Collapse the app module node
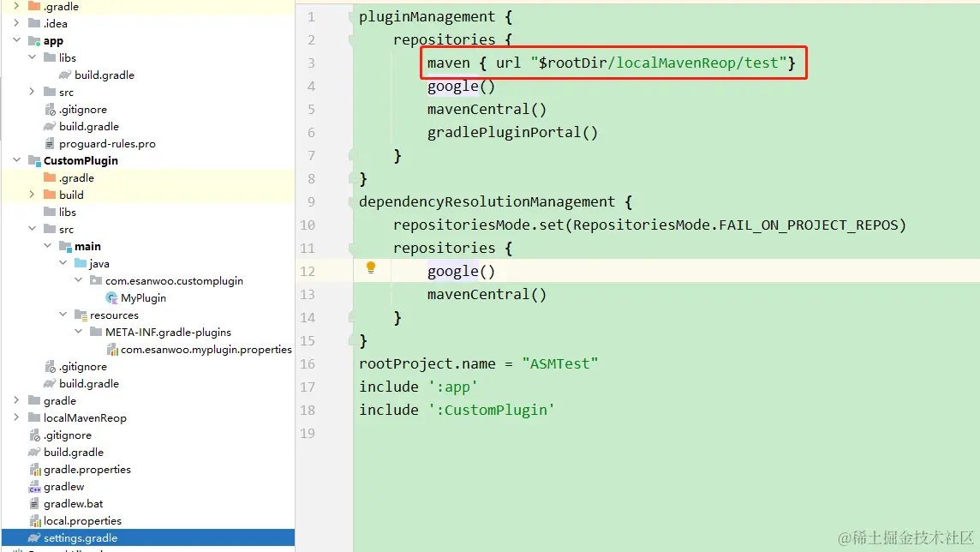 click(16, 40)
